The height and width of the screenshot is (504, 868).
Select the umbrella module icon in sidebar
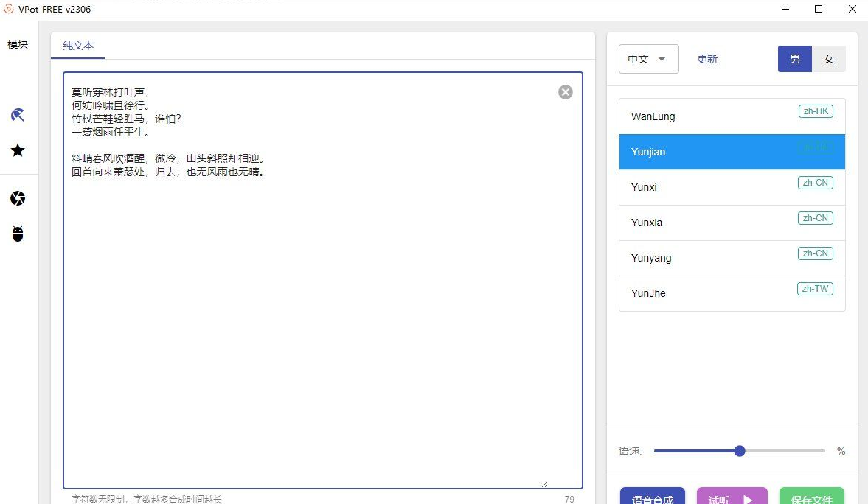[17, 115]
